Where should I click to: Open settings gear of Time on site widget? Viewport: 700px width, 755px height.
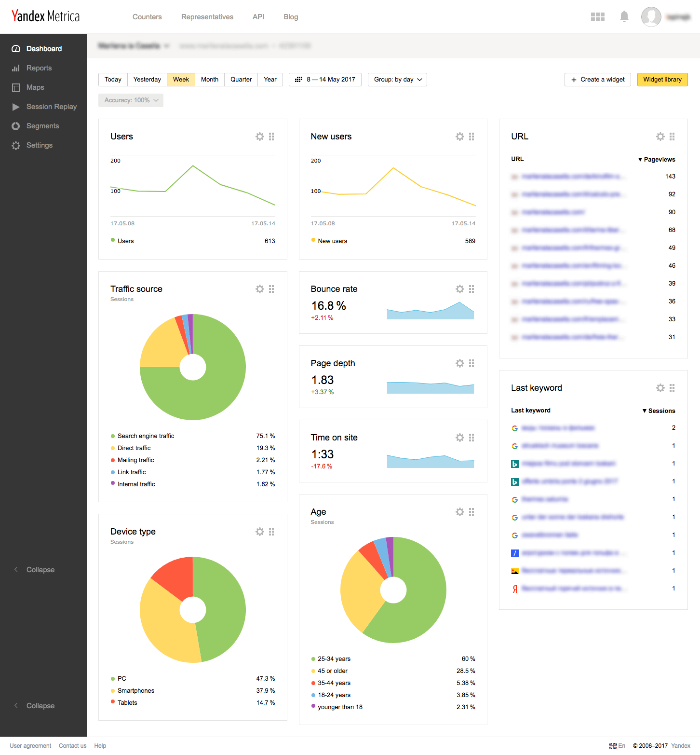pyautogui.click(x=460, y=438)
